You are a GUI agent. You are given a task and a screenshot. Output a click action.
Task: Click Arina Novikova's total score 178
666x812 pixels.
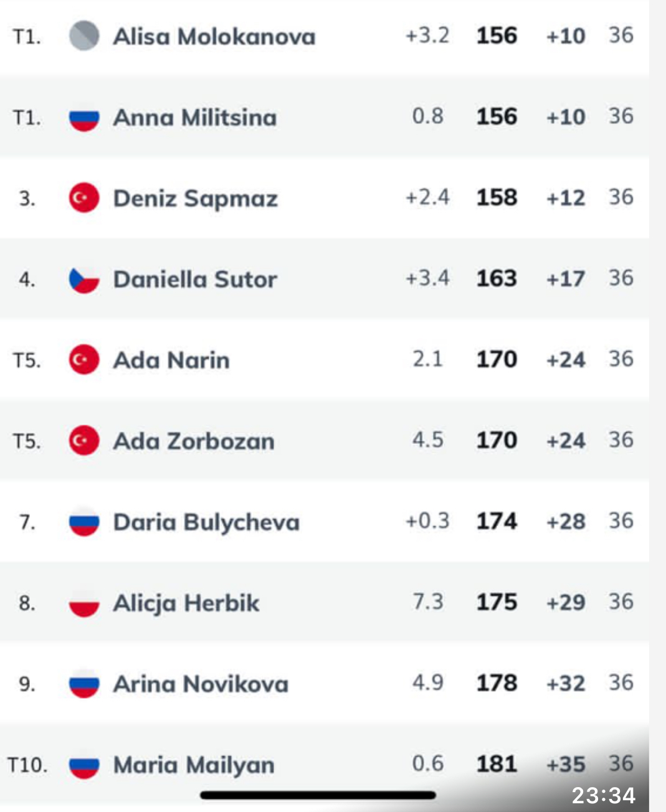pos(497,683)
